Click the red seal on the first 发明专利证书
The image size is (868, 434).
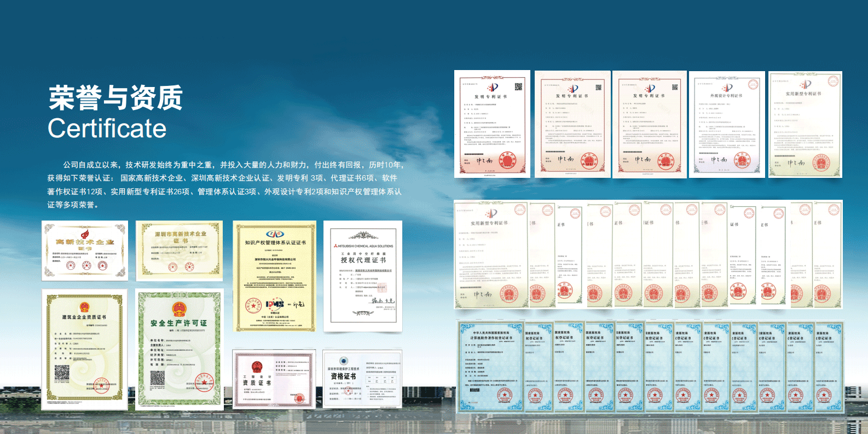tap(508, 161)
